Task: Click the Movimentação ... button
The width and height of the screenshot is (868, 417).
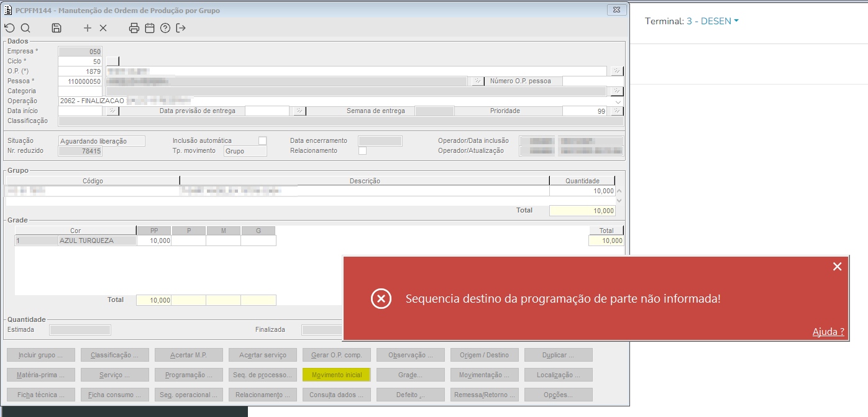Action: click(485, 375)
